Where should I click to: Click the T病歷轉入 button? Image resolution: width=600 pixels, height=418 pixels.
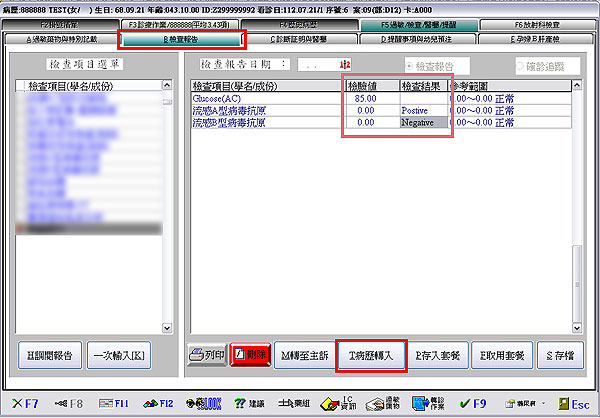(372, 356)
